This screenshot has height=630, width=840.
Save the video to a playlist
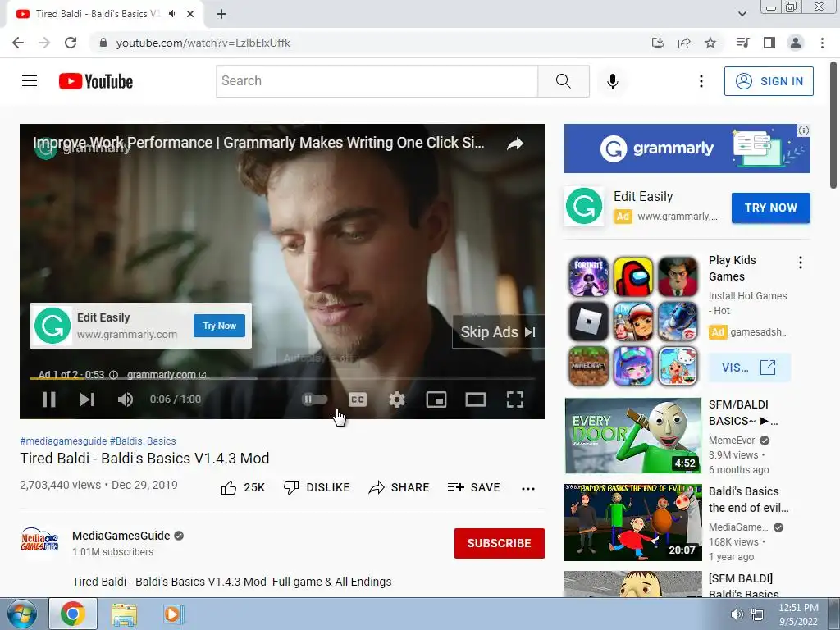(473, 487)
